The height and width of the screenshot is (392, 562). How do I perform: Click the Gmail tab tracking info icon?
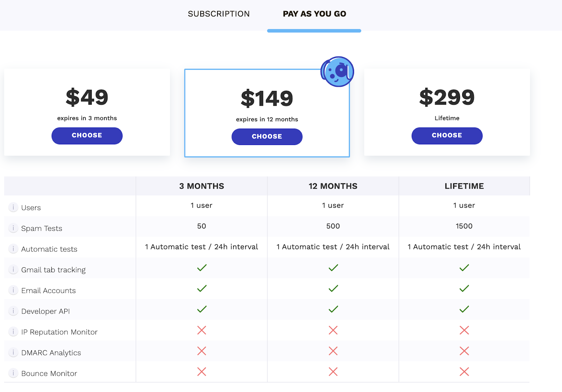coord(13,269)
